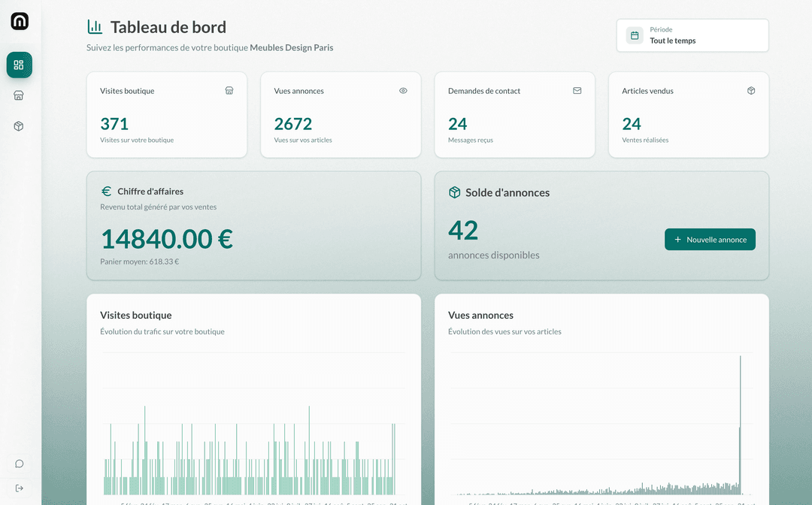Click the storefront icon in Visites boutique card

229,91
